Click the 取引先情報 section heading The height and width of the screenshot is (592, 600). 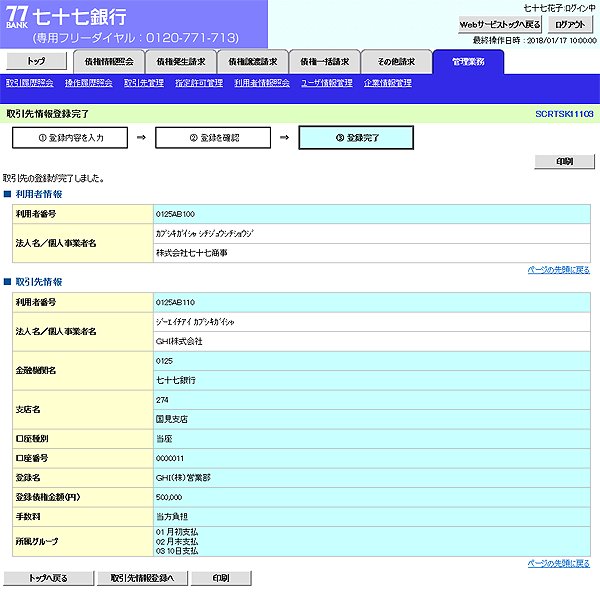39,282
